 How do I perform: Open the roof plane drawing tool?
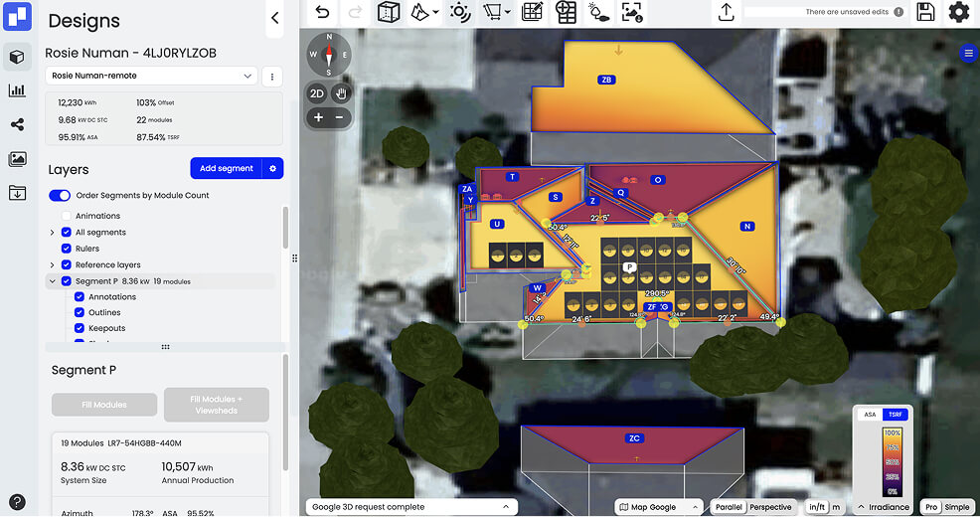tap(420, 12)
